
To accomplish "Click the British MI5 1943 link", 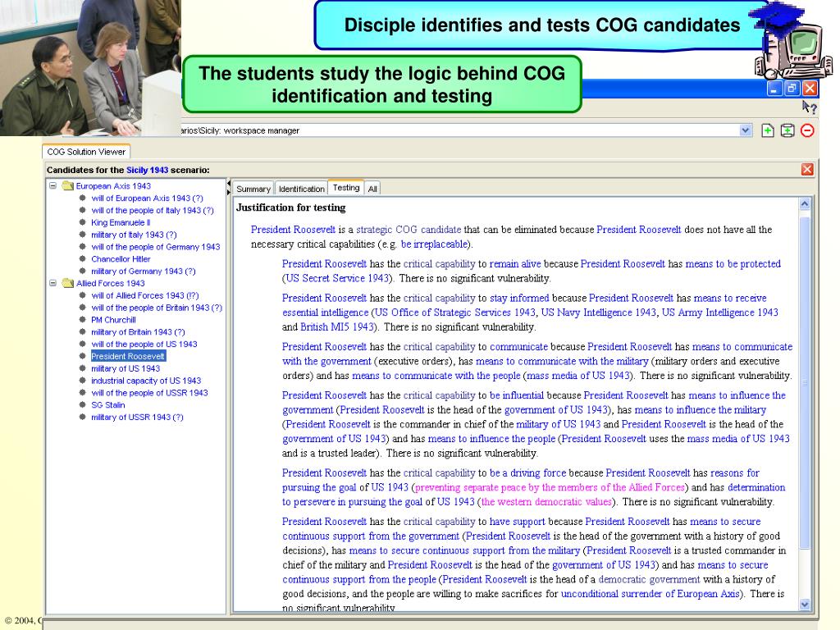I will (336, 326).
